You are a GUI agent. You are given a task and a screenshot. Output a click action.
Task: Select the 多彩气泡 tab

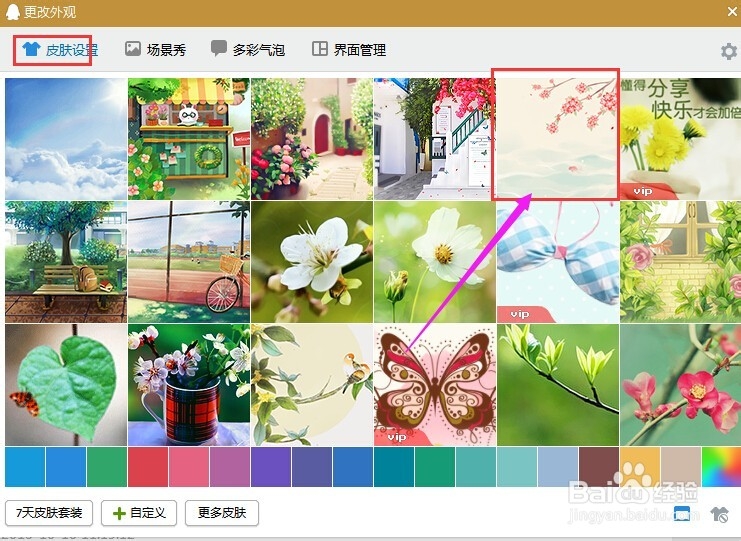tap(248, 50)
